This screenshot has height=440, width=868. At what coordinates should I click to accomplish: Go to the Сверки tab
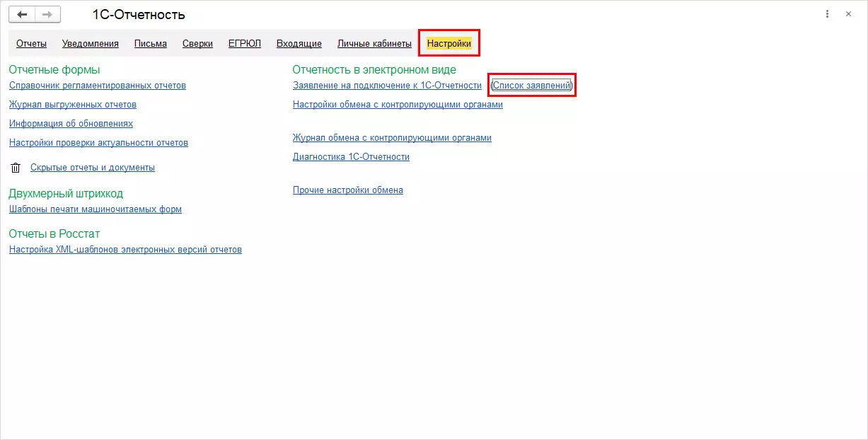tap(197, 44)
